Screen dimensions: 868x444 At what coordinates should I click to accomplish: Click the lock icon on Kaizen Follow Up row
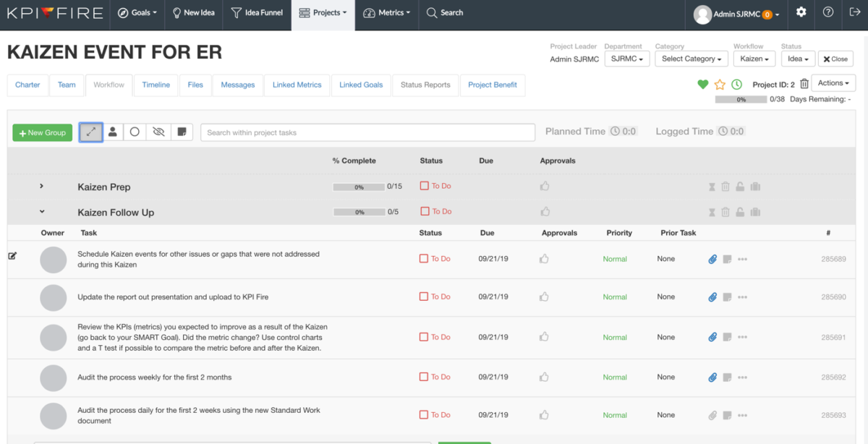click(x=740, y=213)
